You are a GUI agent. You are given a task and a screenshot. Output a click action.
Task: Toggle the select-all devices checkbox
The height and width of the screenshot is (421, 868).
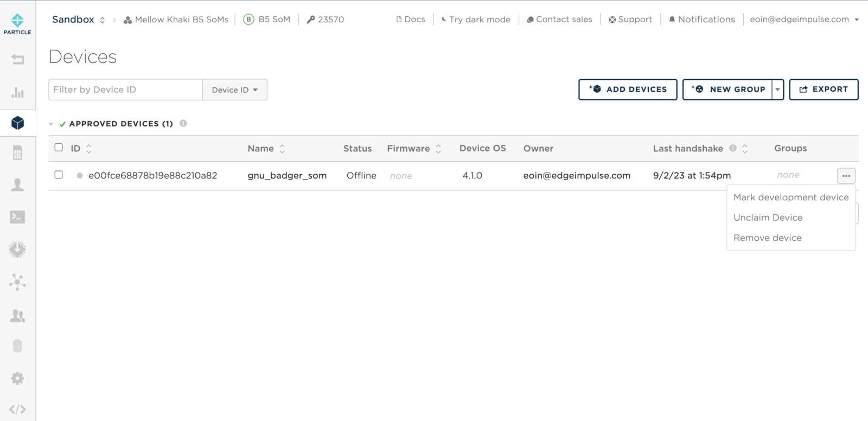coord(59,148)
